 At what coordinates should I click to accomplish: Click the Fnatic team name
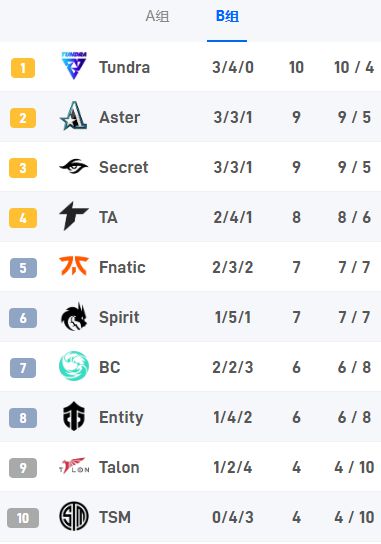tap(122, 267)
